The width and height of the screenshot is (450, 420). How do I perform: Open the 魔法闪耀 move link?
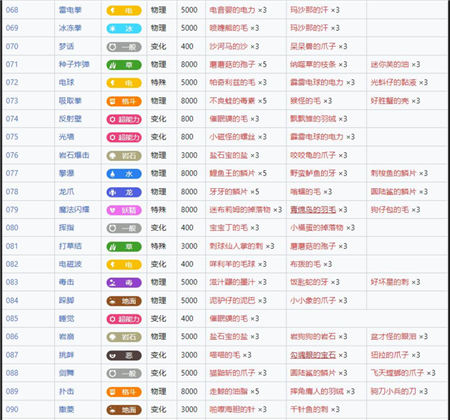pyautogui.click(x=74, y=210)
